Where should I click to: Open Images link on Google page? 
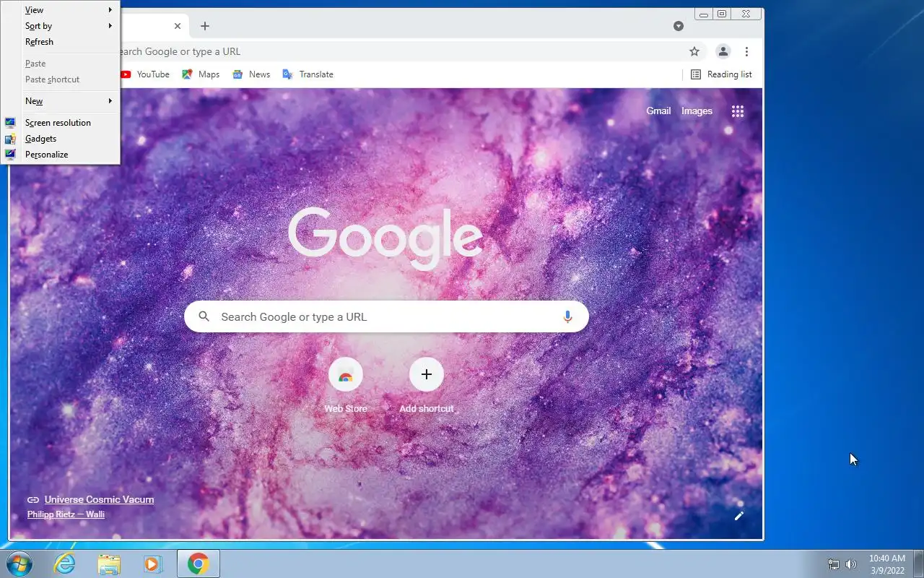(697, 111)
